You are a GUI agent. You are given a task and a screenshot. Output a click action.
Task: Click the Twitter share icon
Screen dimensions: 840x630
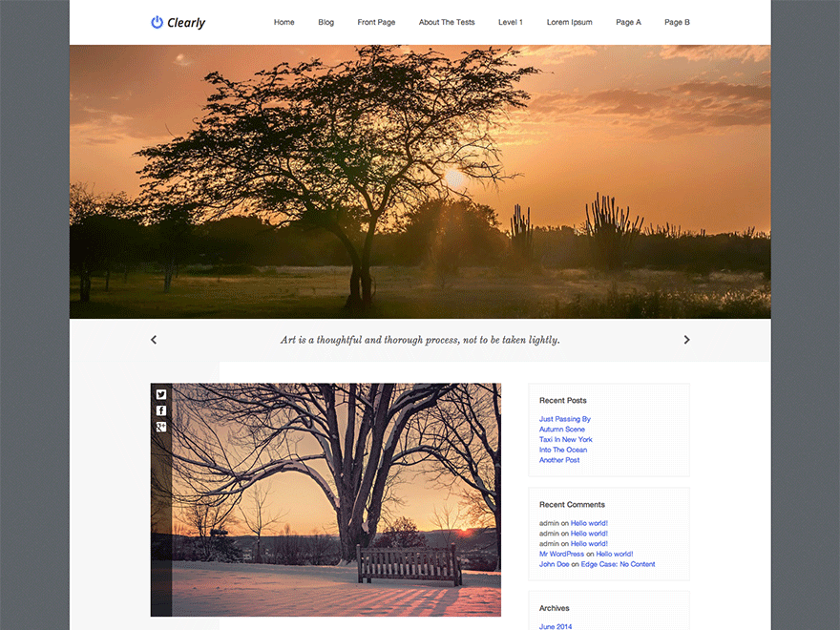point(160,393)
